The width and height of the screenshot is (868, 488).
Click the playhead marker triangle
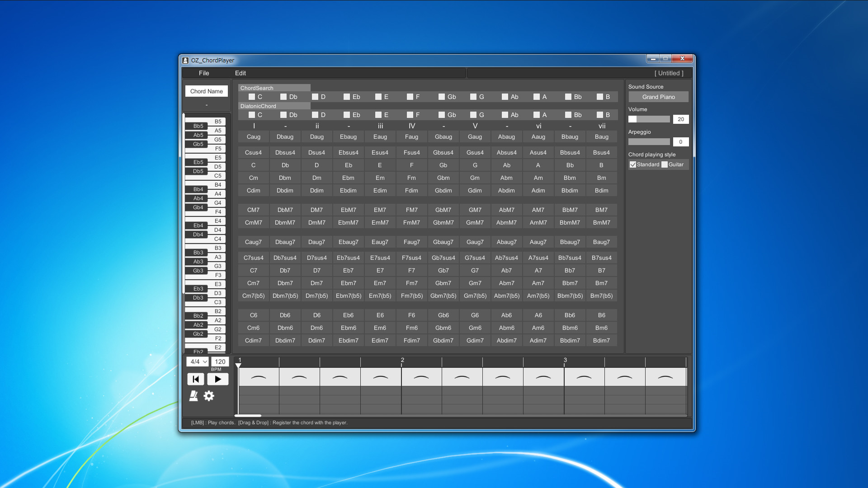238,365
